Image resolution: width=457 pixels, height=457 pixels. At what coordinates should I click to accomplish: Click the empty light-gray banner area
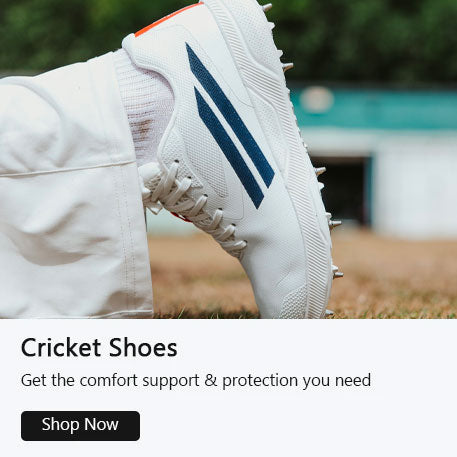pos(300,423)
